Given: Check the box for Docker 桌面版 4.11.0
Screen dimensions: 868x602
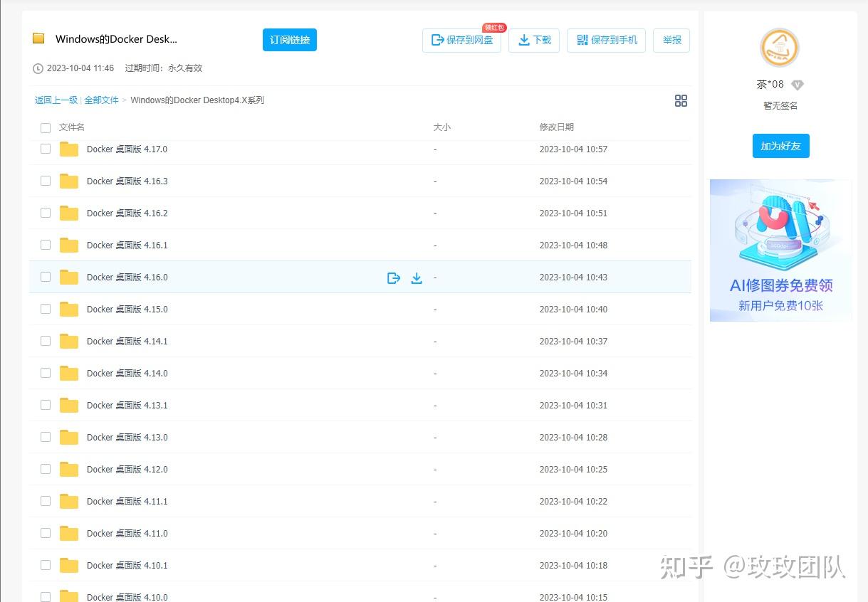Looking at the screenshot, I should (46, 533).
